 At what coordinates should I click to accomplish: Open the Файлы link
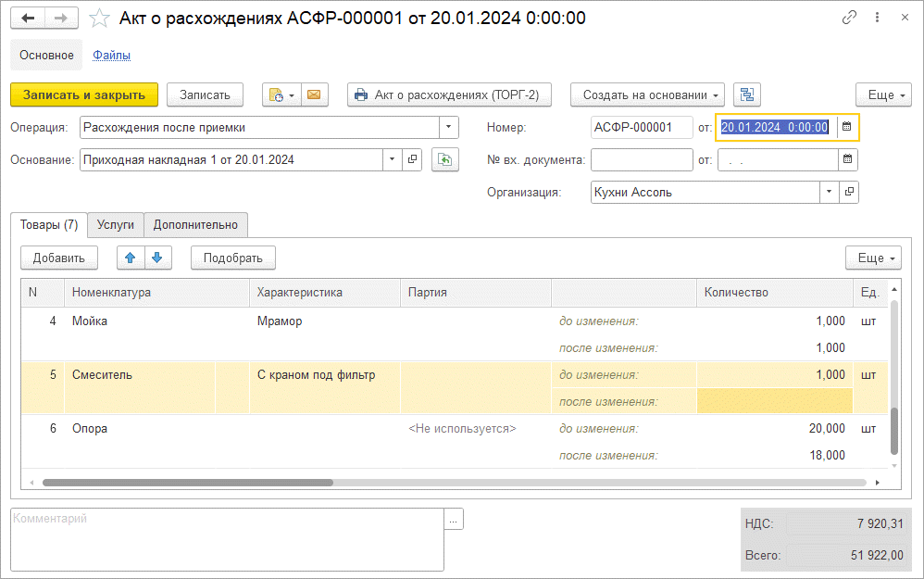(111, 55)
